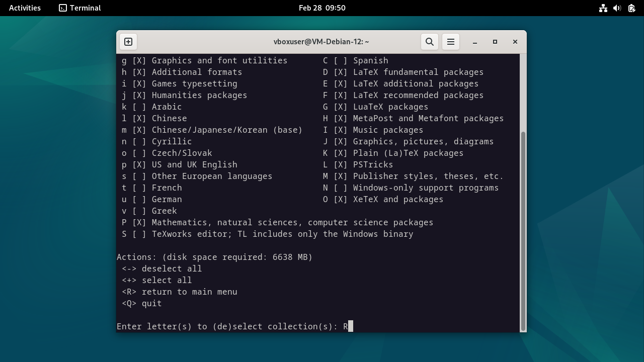The image size is (644, 362).
Task: Click the Chinese collection checkbox
Action: [139, 118]
